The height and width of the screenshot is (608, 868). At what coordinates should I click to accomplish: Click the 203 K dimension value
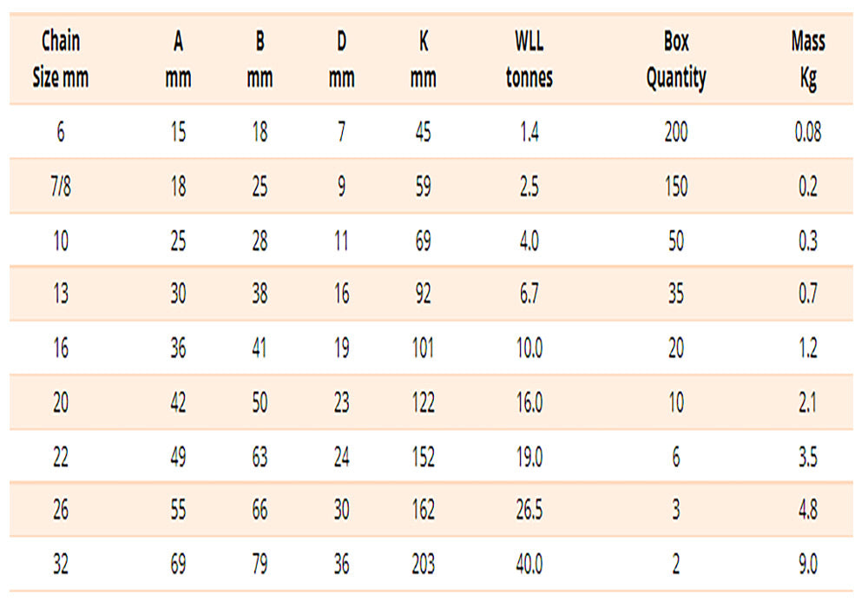click(423, 565)
